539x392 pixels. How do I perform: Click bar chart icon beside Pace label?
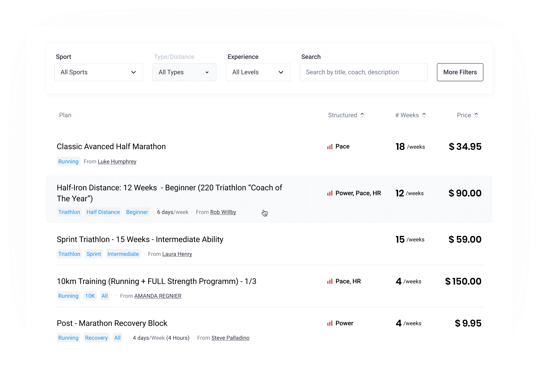[330, 147]
